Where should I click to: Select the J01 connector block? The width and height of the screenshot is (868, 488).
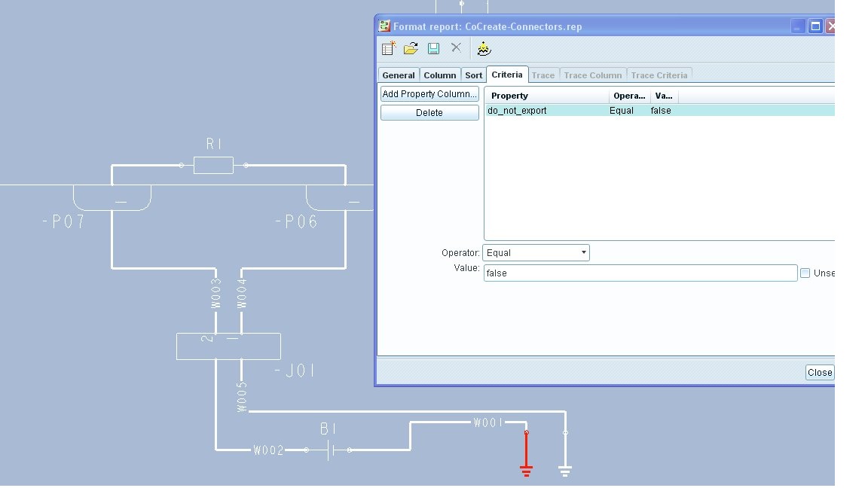pos(228,346)
